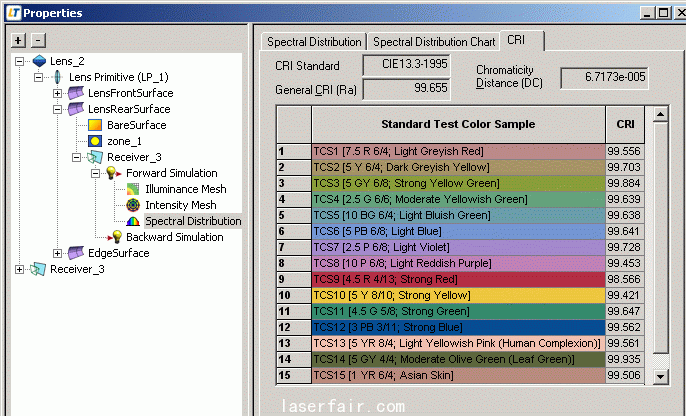Screen dimensions: 686x416
Task: Expand the EdgeSurface tree node
Action: pyautogui.click(x=58, y=253)
